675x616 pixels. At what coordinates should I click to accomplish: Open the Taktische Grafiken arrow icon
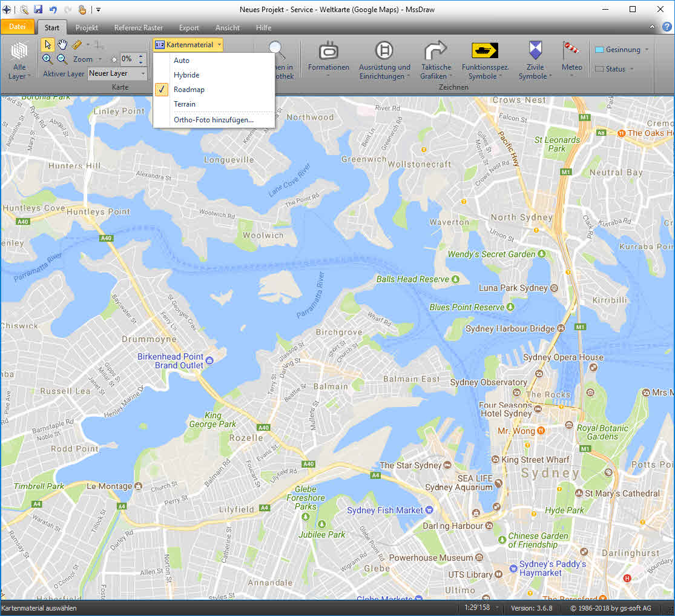(436, 61)
